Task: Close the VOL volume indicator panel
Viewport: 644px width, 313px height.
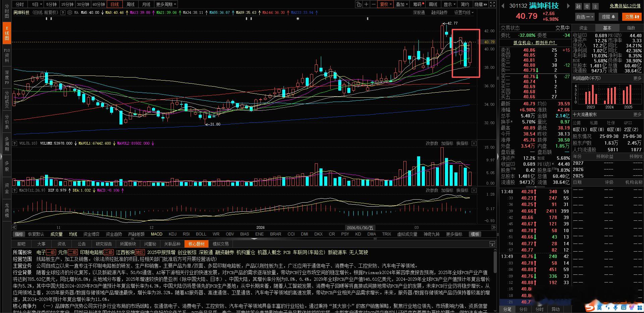Action: [x=474, y=143]
